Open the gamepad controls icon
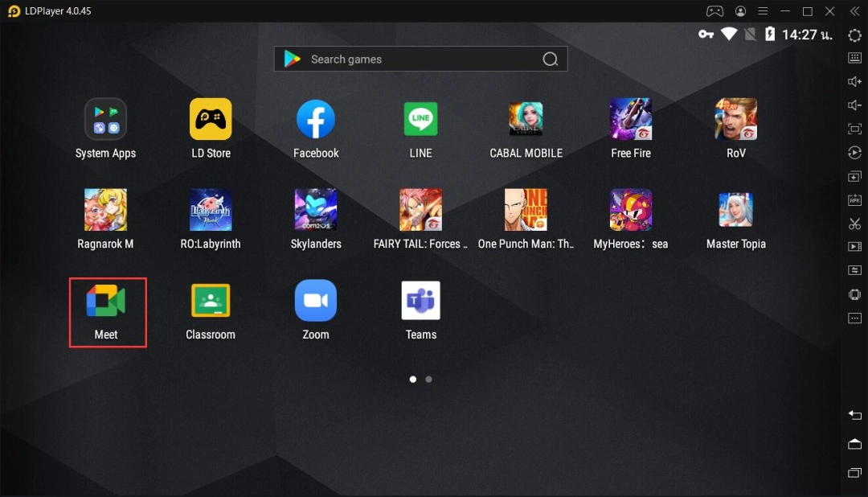This screenshot has width=868, height=497. (x=714, y=11)
